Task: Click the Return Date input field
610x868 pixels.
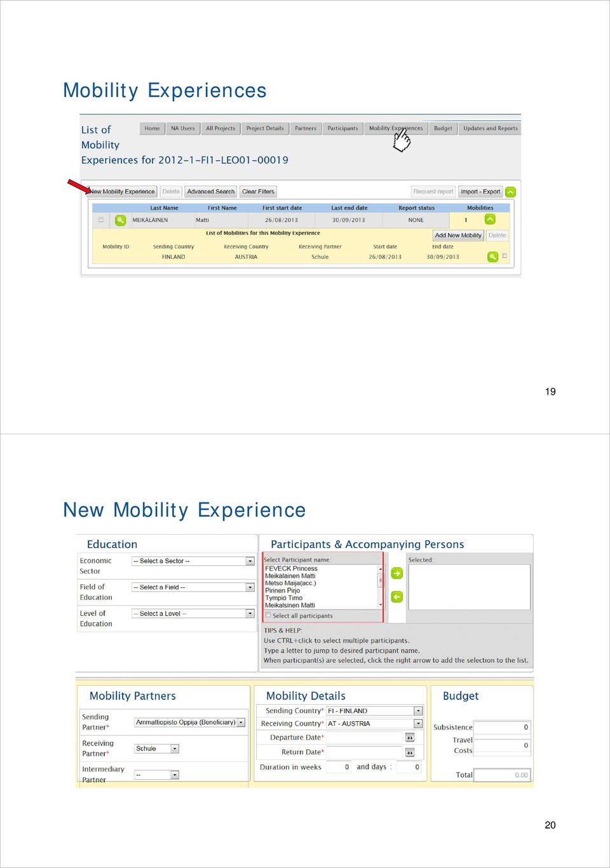Action: (x=365, y=752)
